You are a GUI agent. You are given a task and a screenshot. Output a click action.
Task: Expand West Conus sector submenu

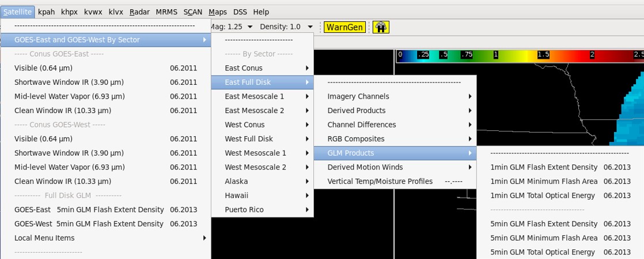coord(263,125)
